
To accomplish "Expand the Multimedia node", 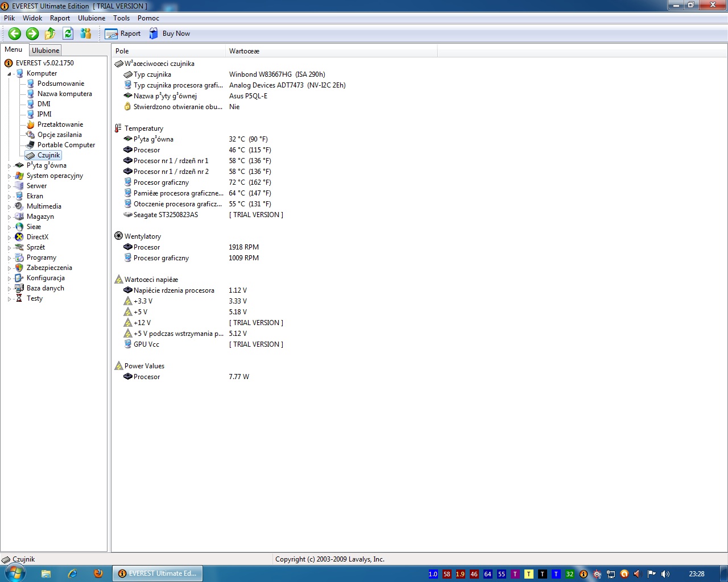I will click(10, 207).
